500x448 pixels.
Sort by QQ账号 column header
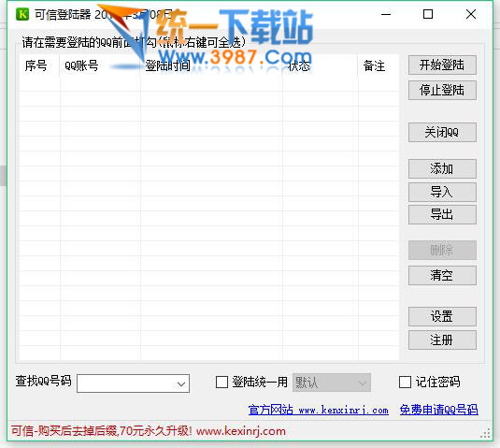(81, 65)
